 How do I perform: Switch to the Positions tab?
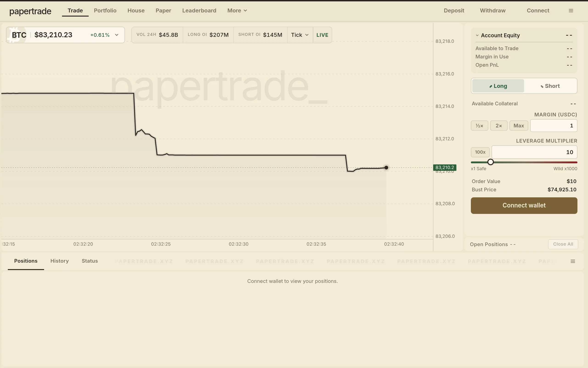(x=26, y=261)
